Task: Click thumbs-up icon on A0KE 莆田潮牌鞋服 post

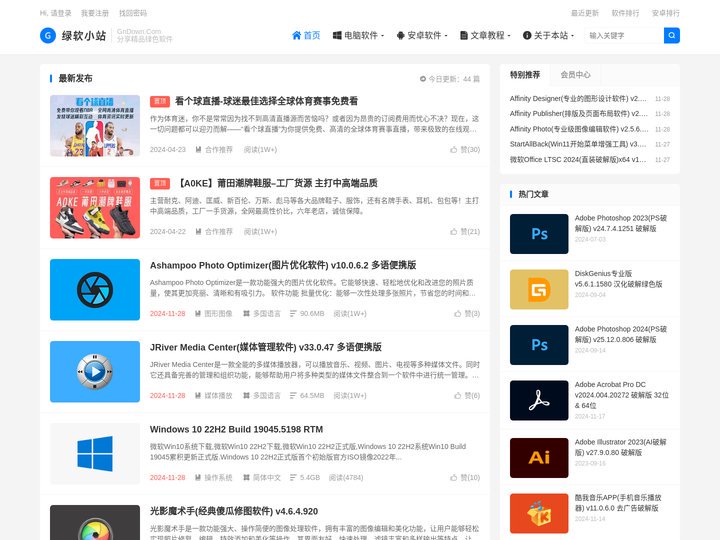Action: [x=454, y=231]
